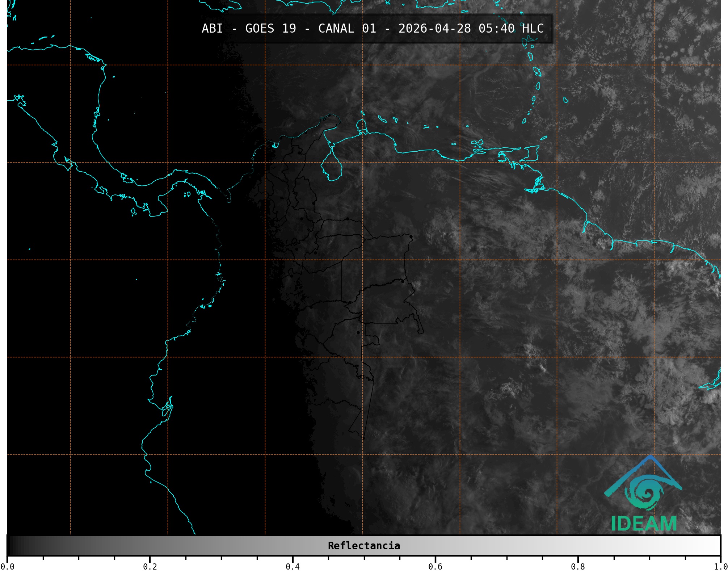Click the '2026-04-28' date in the title banner

434,29
